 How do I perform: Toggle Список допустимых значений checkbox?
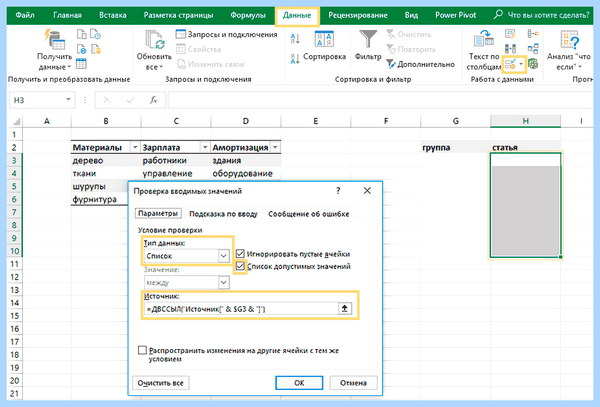tap(240, 266)
